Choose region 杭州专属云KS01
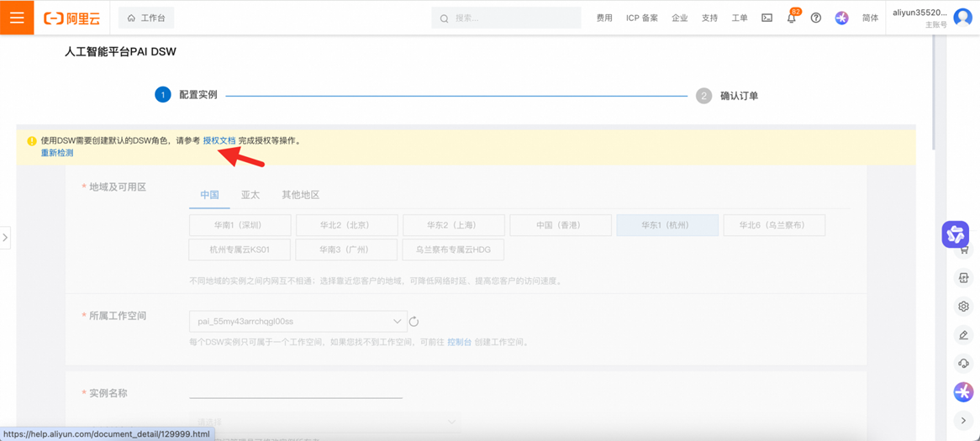 point(240,249)
